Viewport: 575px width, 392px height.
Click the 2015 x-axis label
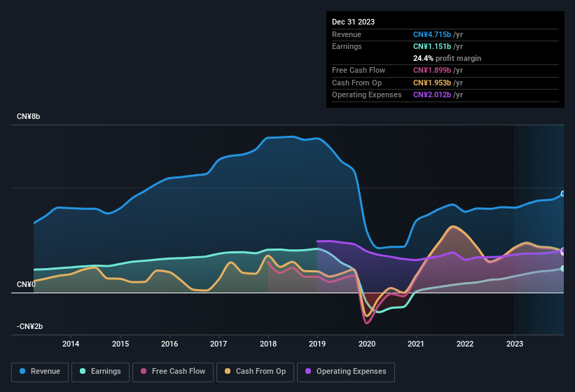tap(120, 344)
